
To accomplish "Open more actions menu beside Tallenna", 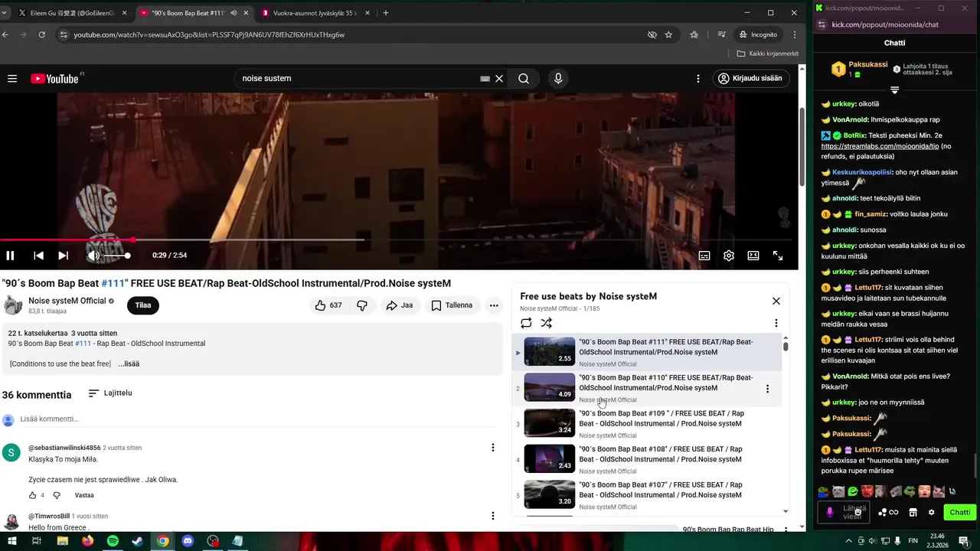I will point(494,305).
